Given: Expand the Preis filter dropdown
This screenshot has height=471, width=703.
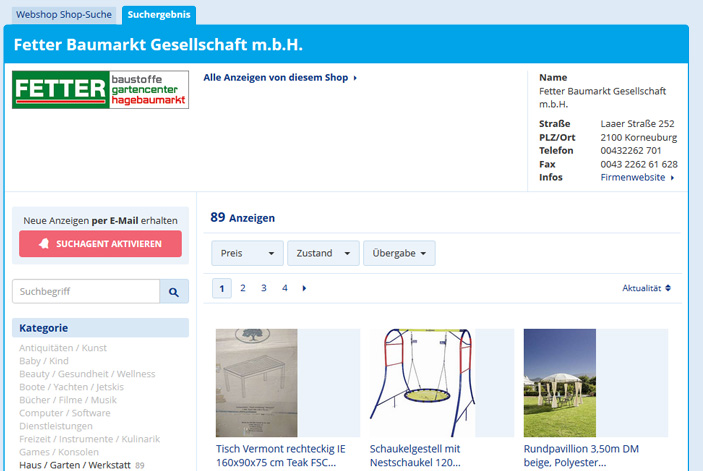Looking at the screenshot, I should (x=247, y=253).
